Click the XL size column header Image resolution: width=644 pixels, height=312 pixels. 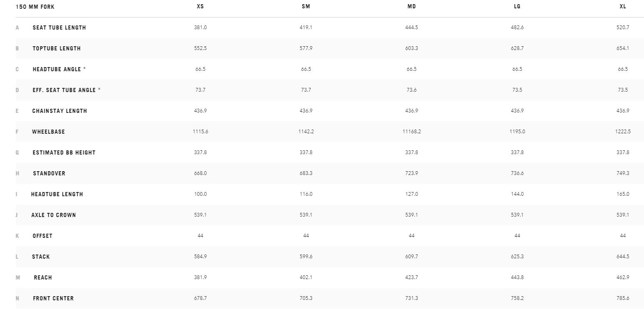(623, 7)
